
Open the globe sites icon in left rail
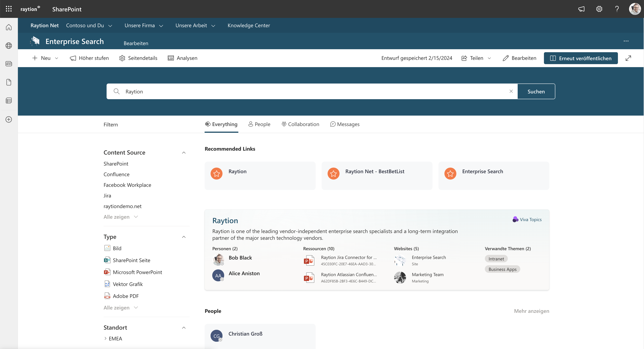[x=9, y=45]
